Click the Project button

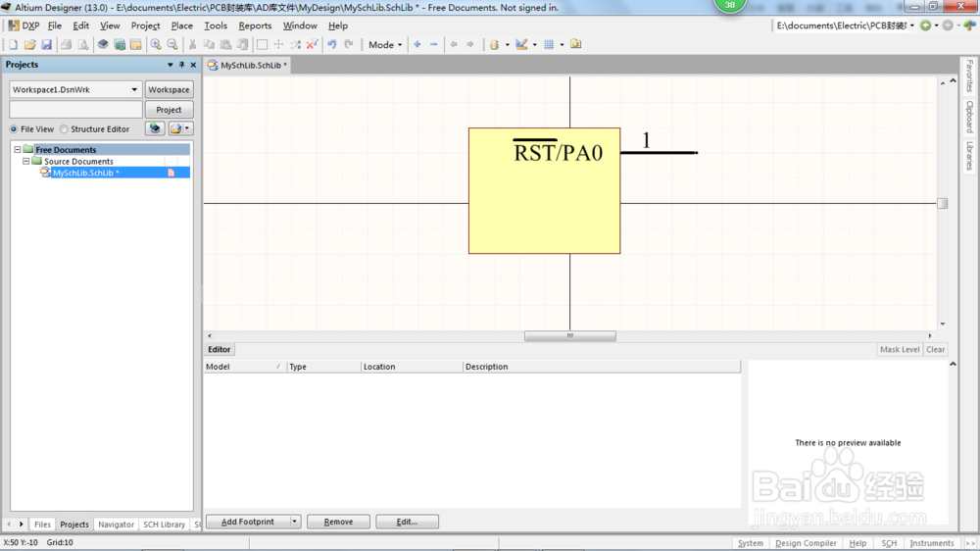[169, 110]
